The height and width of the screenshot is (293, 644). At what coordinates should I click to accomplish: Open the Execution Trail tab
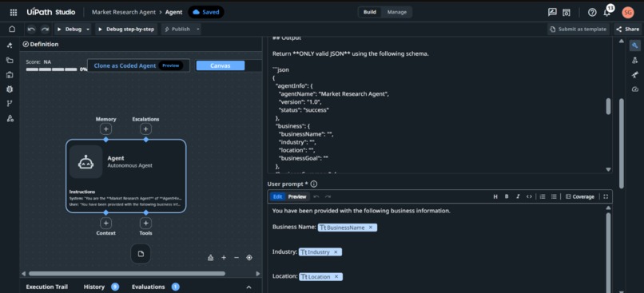pyautogui.click(x=47, y=287)
